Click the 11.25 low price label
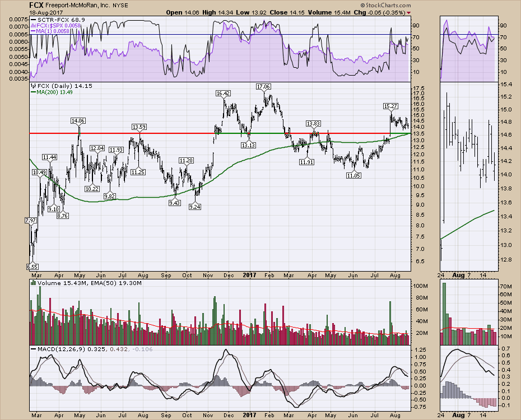 pyautogui.click(x=138, y=172)
